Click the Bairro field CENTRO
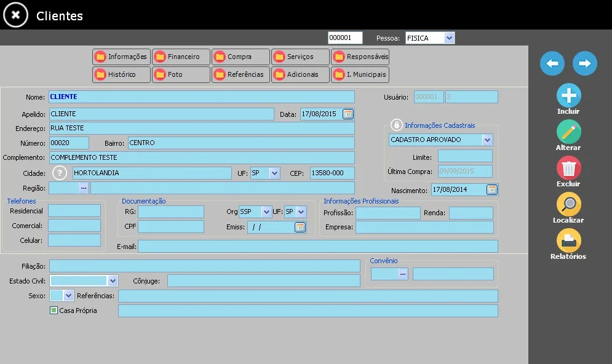 [x=241, y=143]
